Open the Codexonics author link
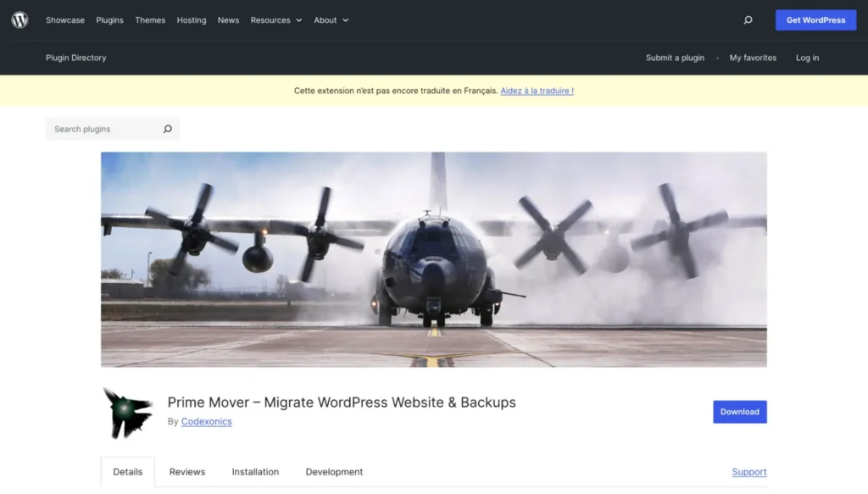Image resolution: width=868 pixels, height=494 pixels. (207, 421)
